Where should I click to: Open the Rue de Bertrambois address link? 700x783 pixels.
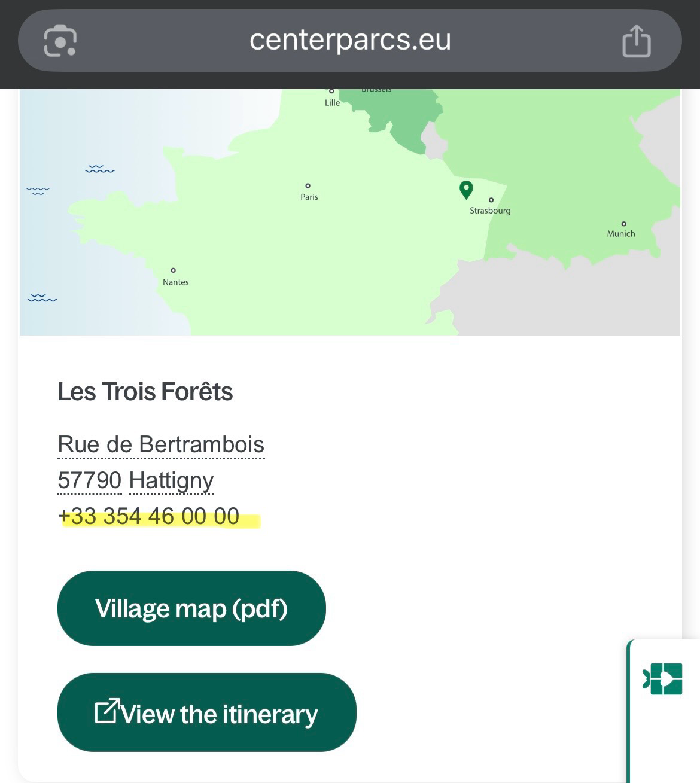point(161,445)
